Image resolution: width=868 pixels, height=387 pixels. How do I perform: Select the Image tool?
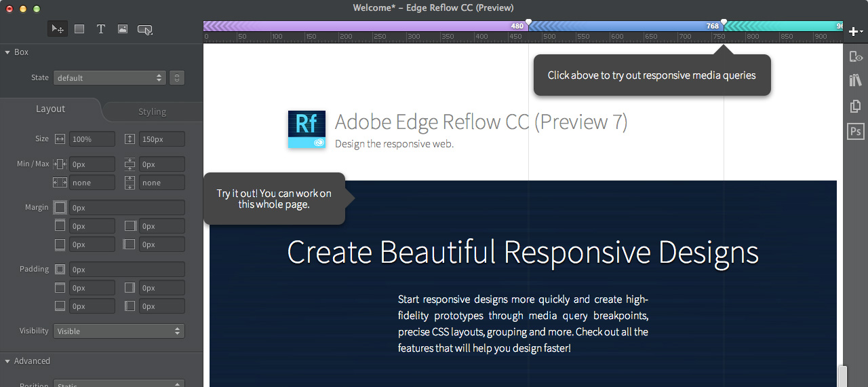click(123, 29)
